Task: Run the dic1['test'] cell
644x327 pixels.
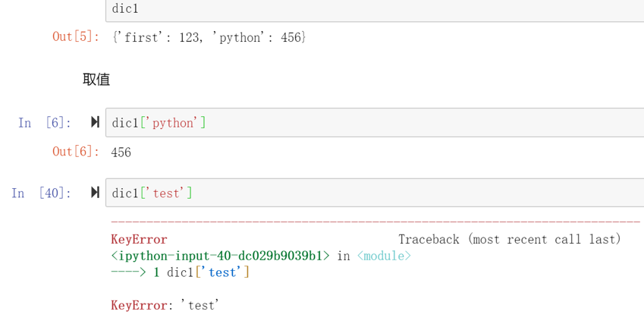Action: (95, 193)
